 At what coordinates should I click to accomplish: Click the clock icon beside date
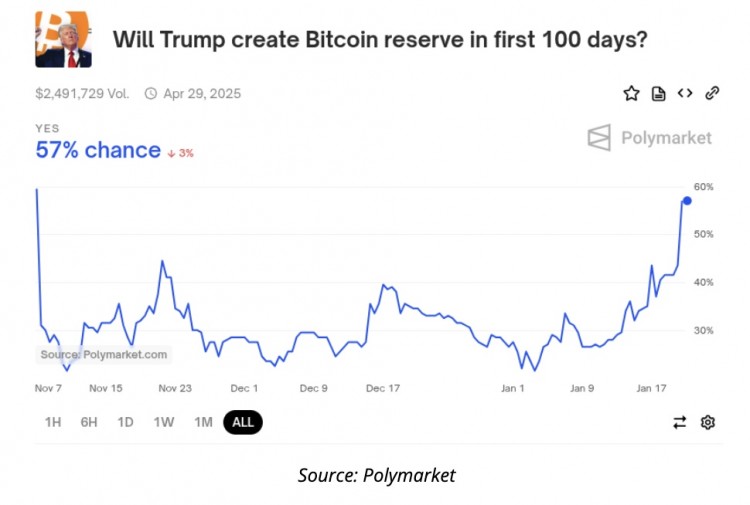(151, 94)
